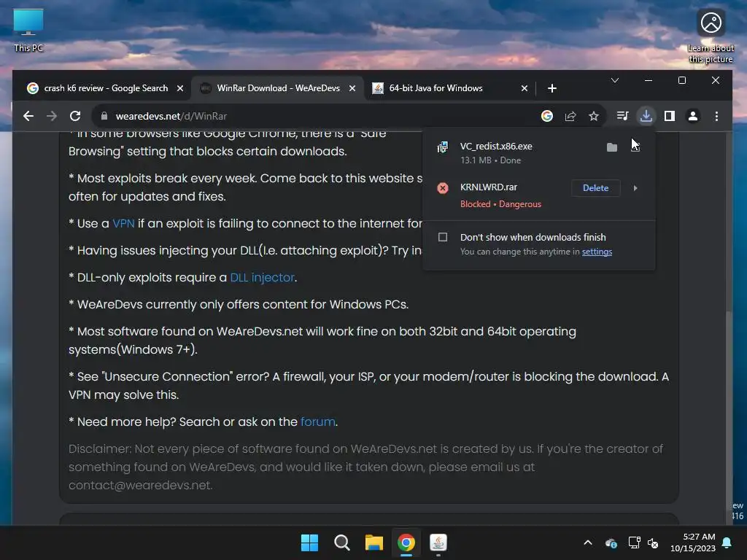Open the notification bell
This screenshot has width=747, height=560.
point(727,542)
